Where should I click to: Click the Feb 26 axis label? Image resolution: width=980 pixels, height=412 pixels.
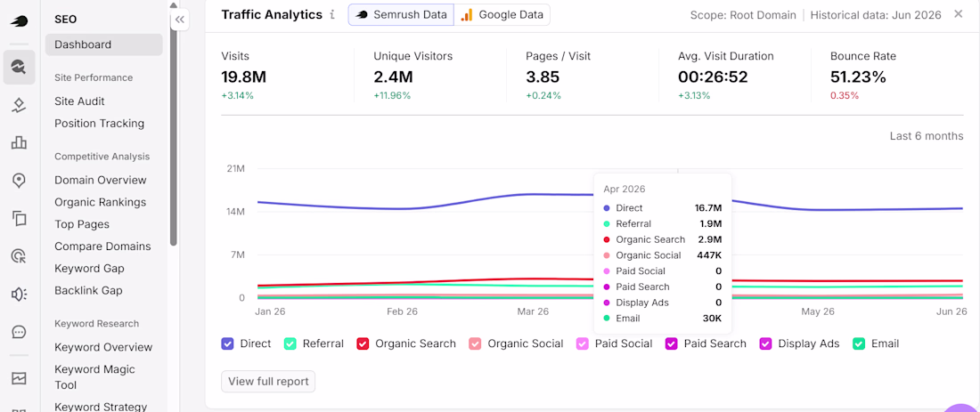tap(402, 311)
